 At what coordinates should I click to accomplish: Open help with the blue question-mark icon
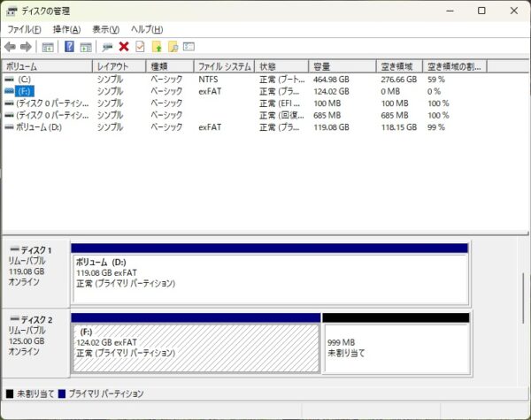[x=69, y=46]
